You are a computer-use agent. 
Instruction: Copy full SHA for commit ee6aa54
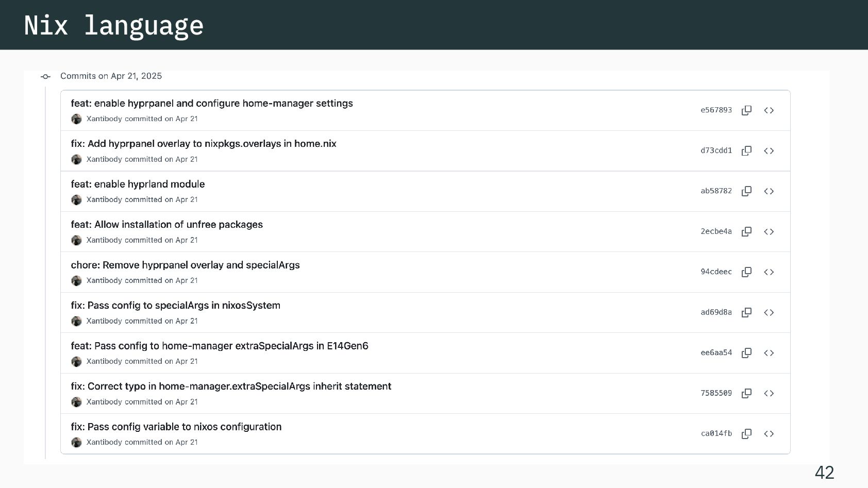point(746,353)
